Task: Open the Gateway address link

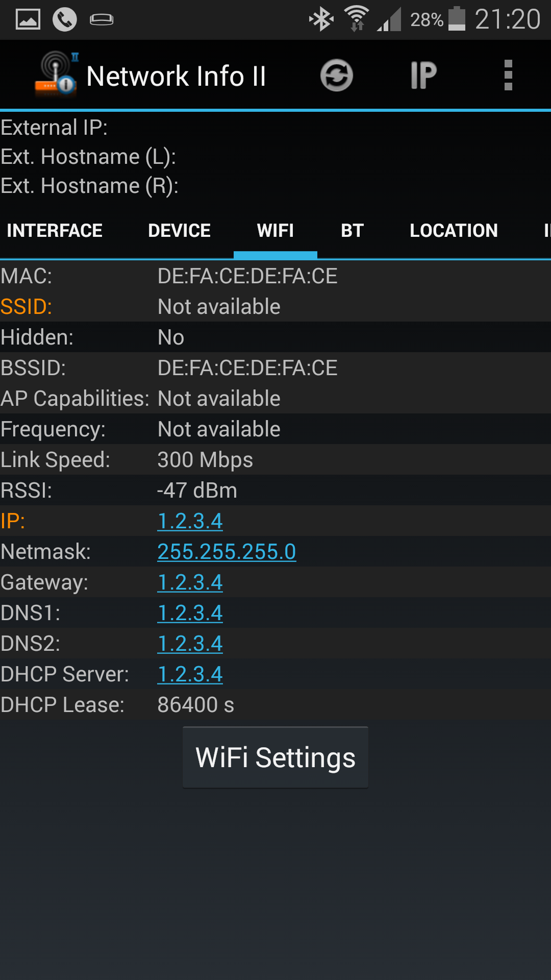Action: point(190,582)
